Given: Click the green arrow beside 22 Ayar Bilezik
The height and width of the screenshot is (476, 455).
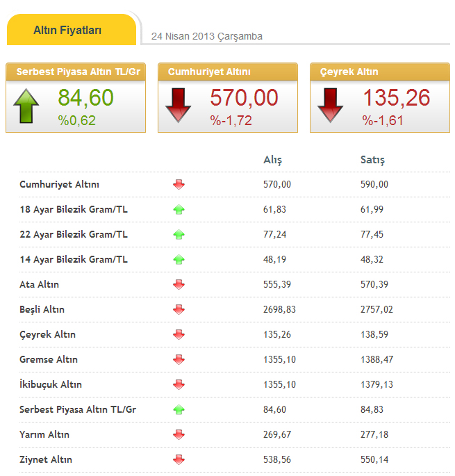Looking at the screenshot, I should (179, 234).
